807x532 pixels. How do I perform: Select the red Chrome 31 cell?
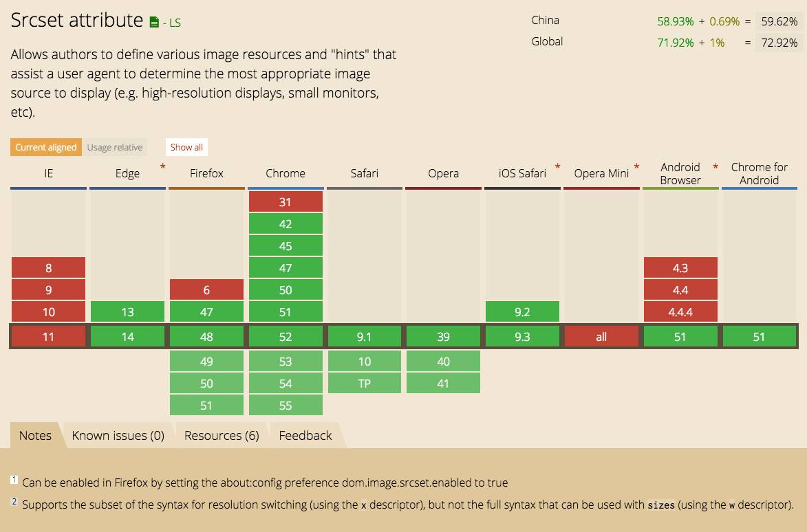pyautogui.click(x=286, y=202)
